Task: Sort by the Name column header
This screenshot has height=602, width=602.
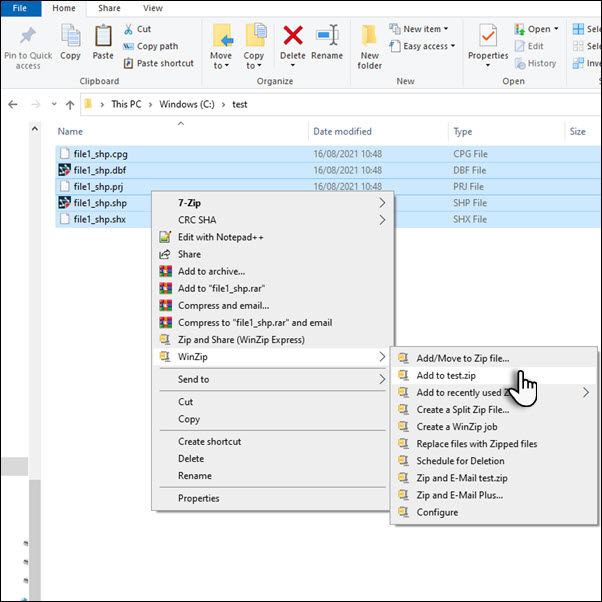Action: (x=70, y=132)
